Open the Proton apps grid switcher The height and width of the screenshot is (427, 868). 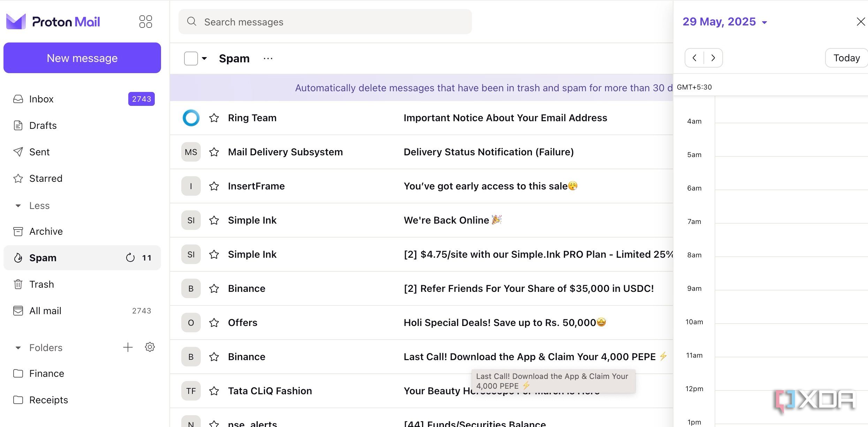(145, 22)
